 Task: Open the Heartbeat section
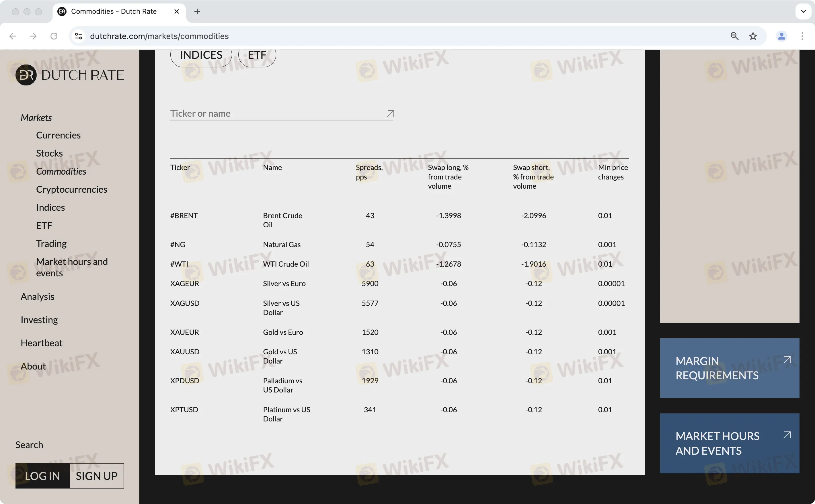[x=41, y=343]
